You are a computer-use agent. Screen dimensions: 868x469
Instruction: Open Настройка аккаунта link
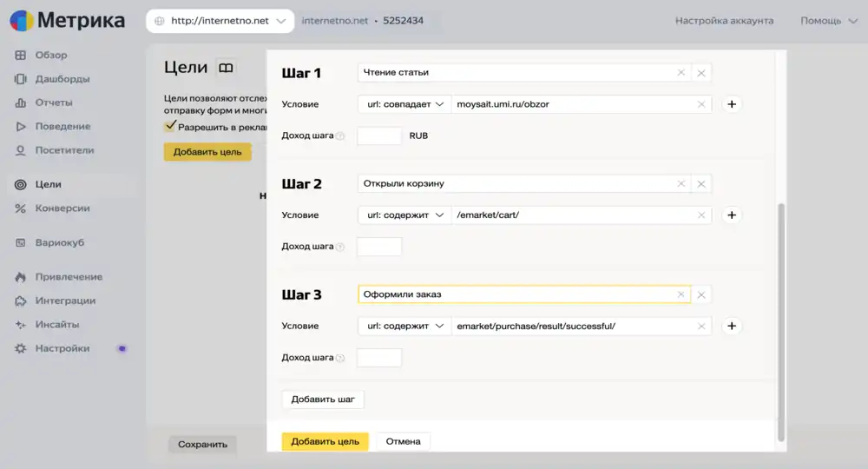(724, 21)
